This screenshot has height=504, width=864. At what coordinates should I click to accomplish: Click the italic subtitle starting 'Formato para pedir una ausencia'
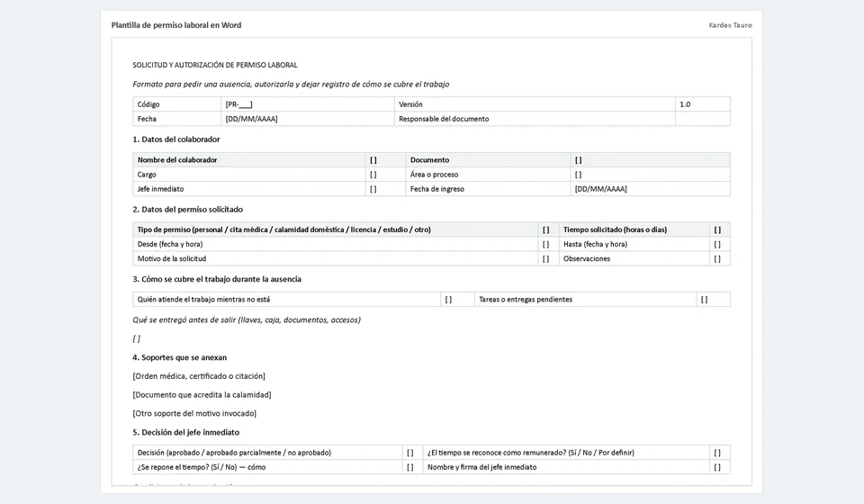coord(291,85)
